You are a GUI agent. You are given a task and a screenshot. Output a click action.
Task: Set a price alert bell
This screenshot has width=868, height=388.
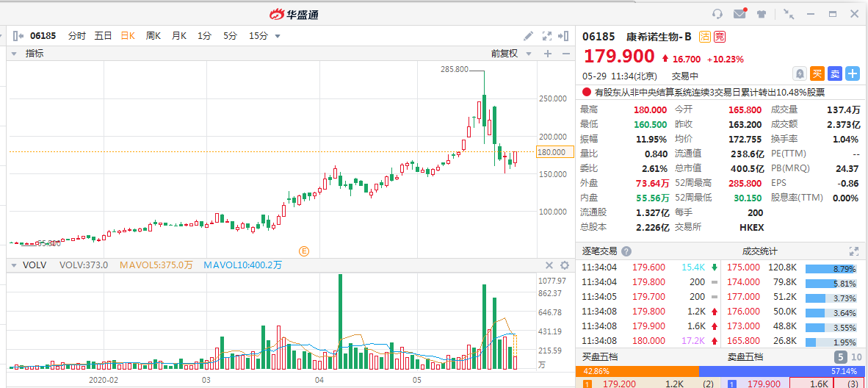coord(800,73)
